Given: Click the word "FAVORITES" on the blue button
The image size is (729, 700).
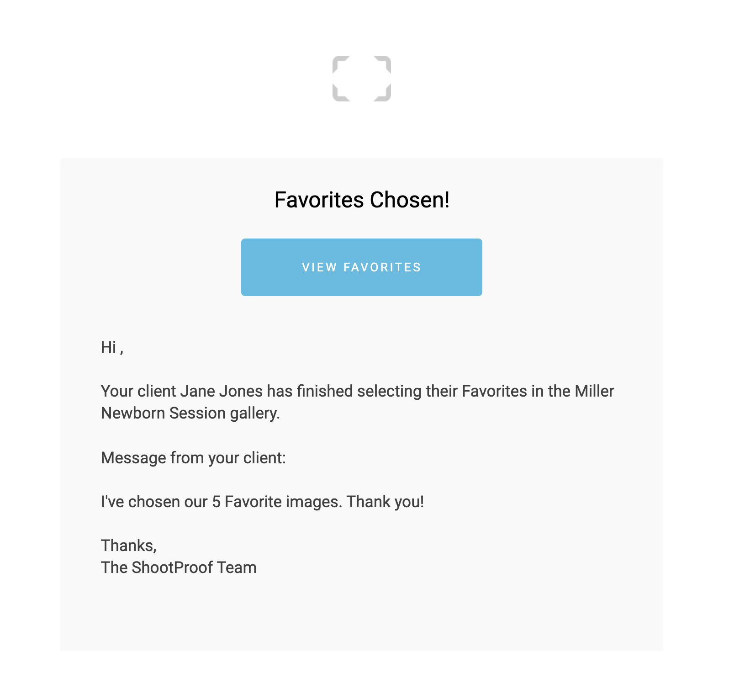Looking at the screenshot, I should click(382, 267).
